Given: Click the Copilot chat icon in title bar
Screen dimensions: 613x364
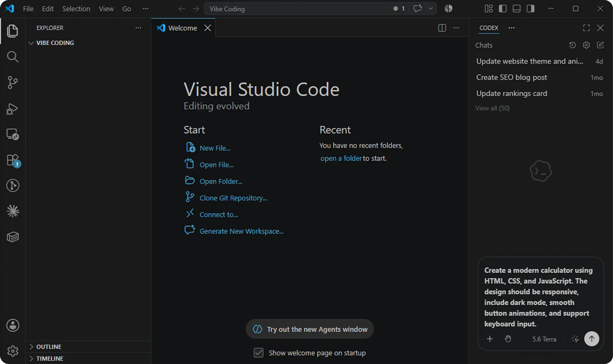Looking at the screenshot, I should click(417, 8).
